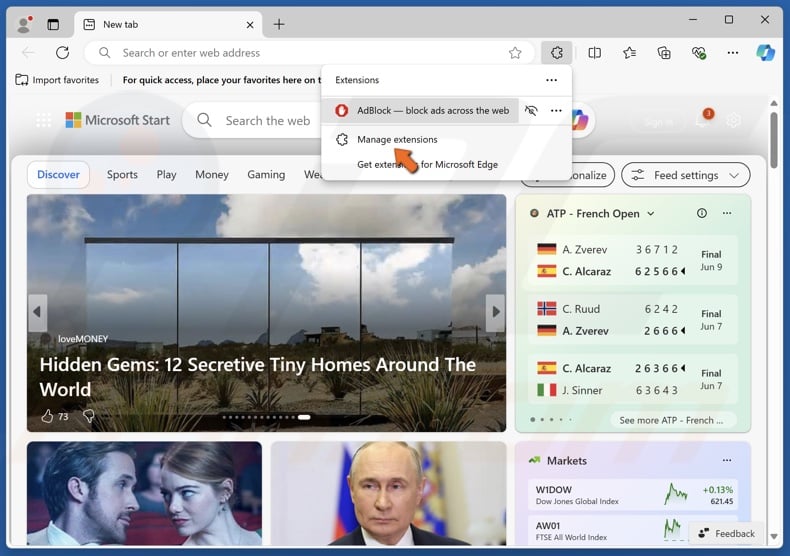Click the Refresh page icon
790x556 pixels.
pos(62,52)
